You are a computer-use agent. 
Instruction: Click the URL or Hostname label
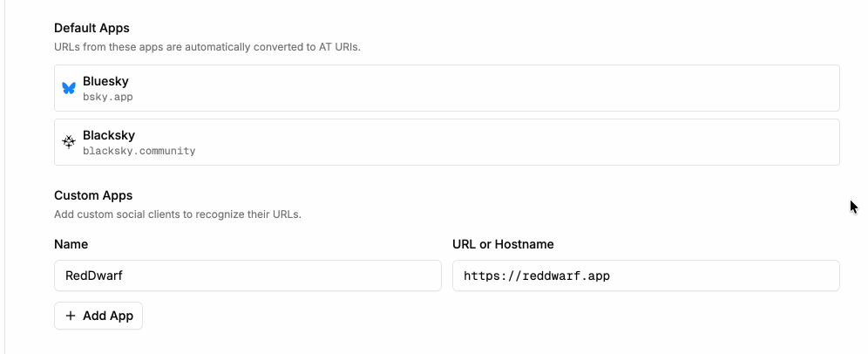503,244
